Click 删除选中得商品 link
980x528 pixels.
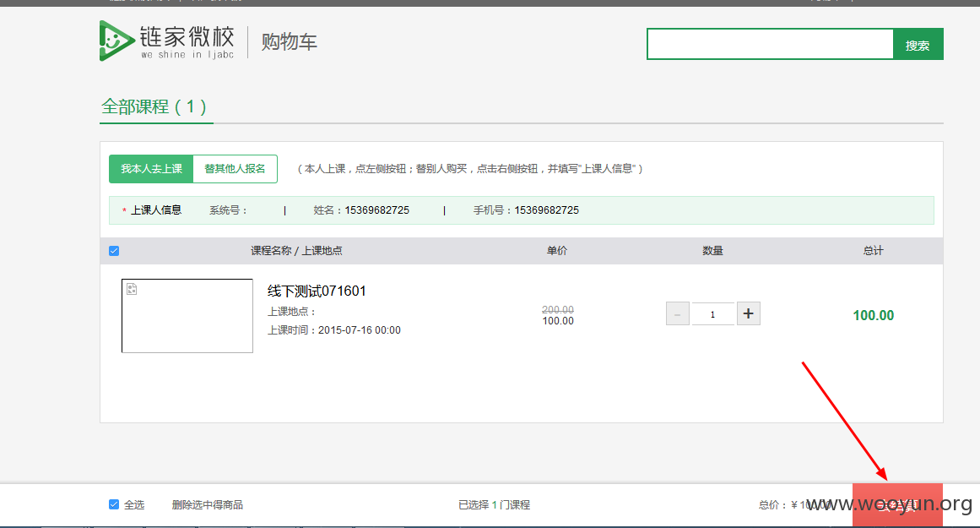tap(208, 505)
